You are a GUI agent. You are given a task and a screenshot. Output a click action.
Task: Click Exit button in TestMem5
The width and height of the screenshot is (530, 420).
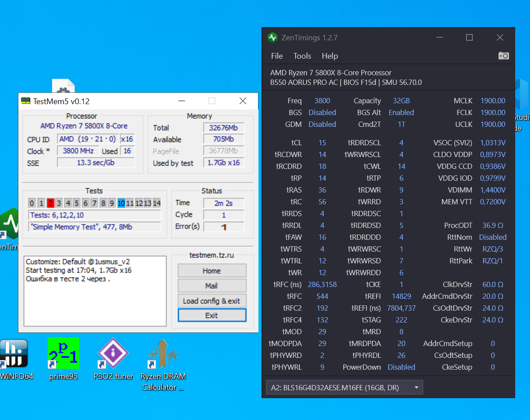click(212, 315)
